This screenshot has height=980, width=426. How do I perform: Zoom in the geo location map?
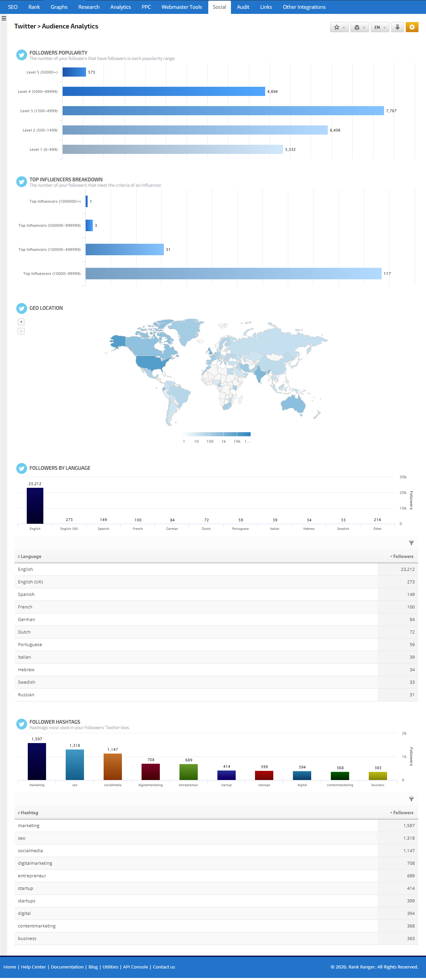click(x=21, y=322)
